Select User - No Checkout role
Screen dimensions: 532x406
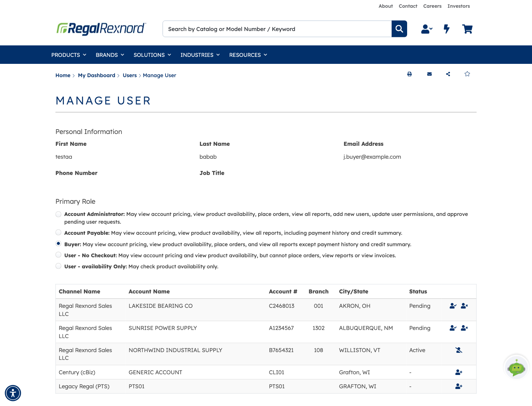[x=58, y=255]
